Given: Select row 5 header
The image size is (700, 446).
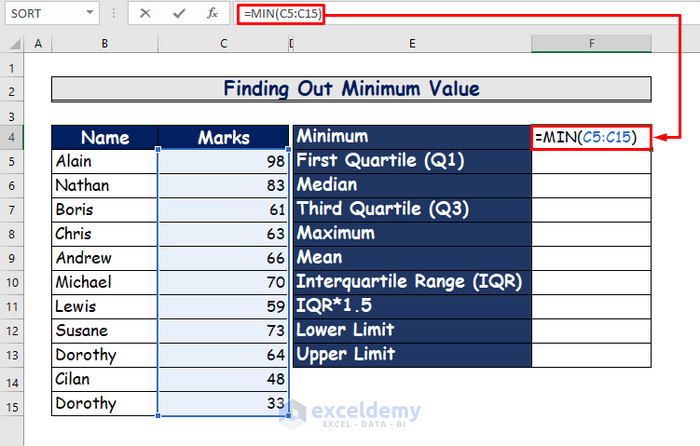Looking at the screenshot, I should [x=12, y=161].
